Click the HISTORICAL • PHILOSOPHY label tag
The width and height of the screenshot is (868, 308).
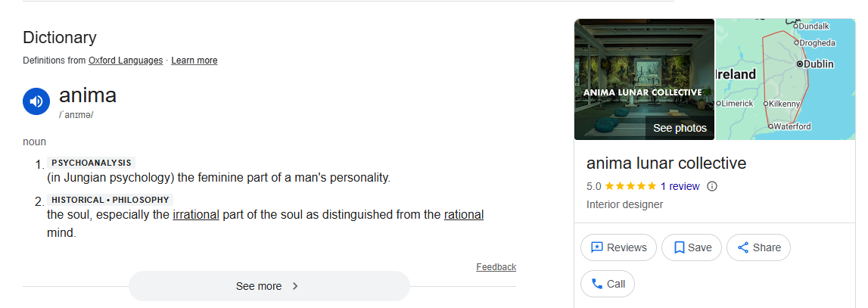tap(110, 200)
